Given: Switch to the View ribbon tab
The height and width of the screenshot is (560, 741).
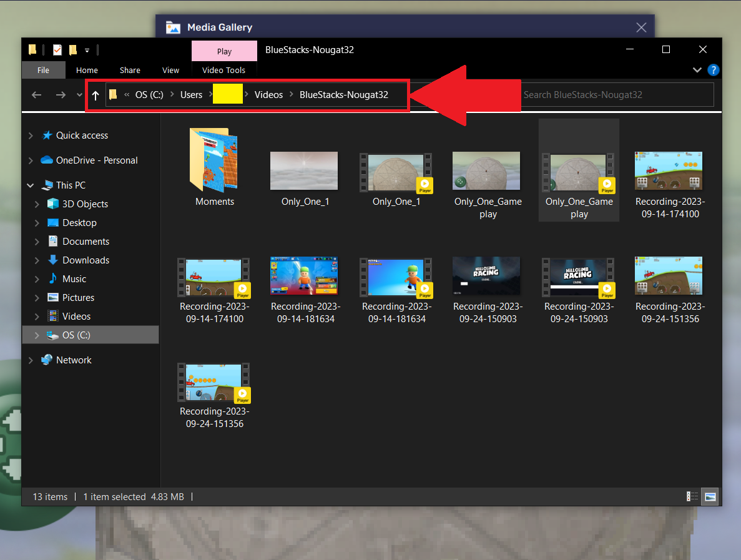Looking at the screenshot, I should [170, 70].
